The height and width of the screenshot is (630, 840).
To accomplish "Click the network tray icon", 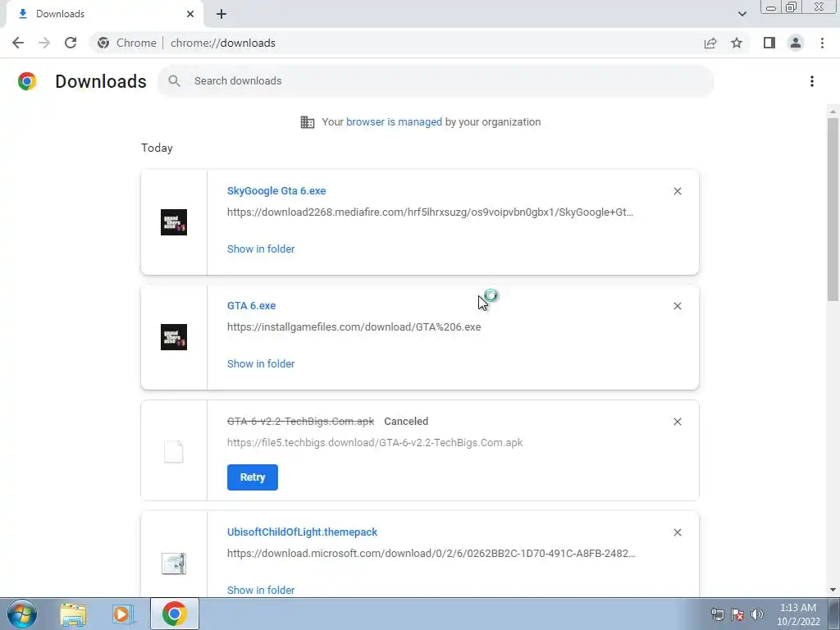I will pos(717,614).
